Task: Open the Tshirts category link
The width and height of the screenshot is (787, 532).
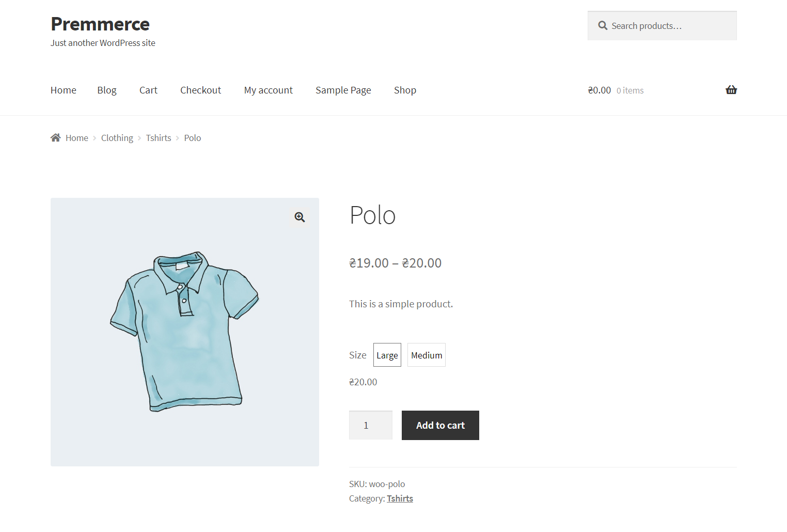Action: pyautogui.click(x=400, y=498)
